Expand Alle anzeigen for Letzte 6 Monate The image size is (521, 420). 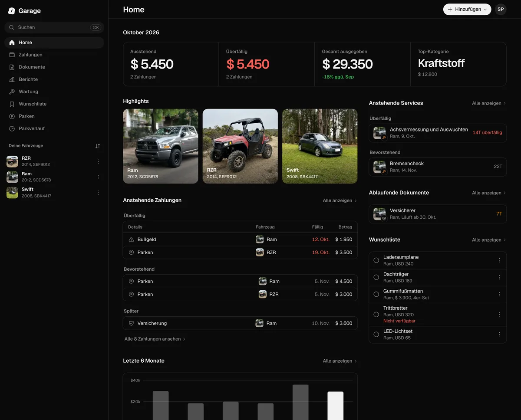point(340,361)
